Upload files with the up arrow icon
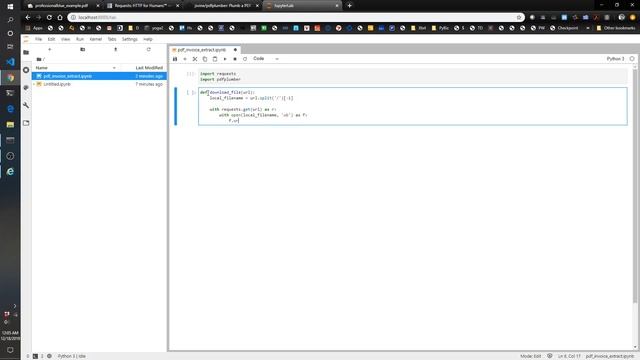Image resolution: width=640 pixels, height=360 pixels. click(116, 49)
